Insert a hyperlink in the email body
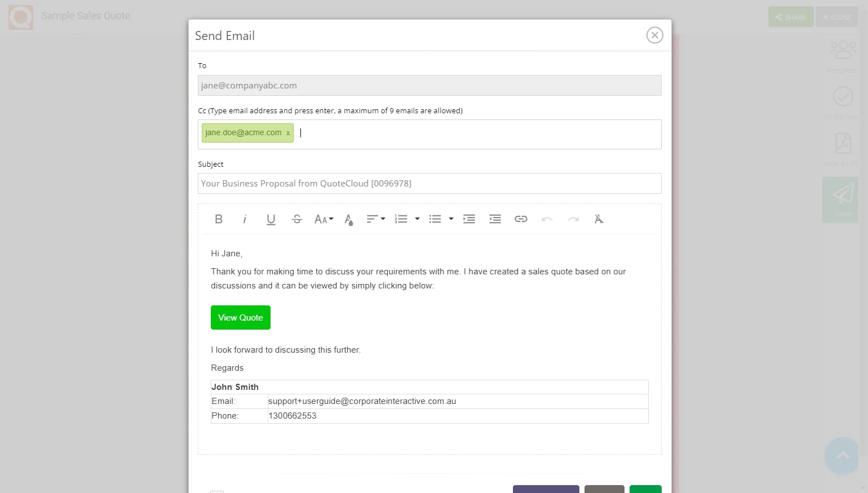Screen dimensions: 868x493 point(521,219)
